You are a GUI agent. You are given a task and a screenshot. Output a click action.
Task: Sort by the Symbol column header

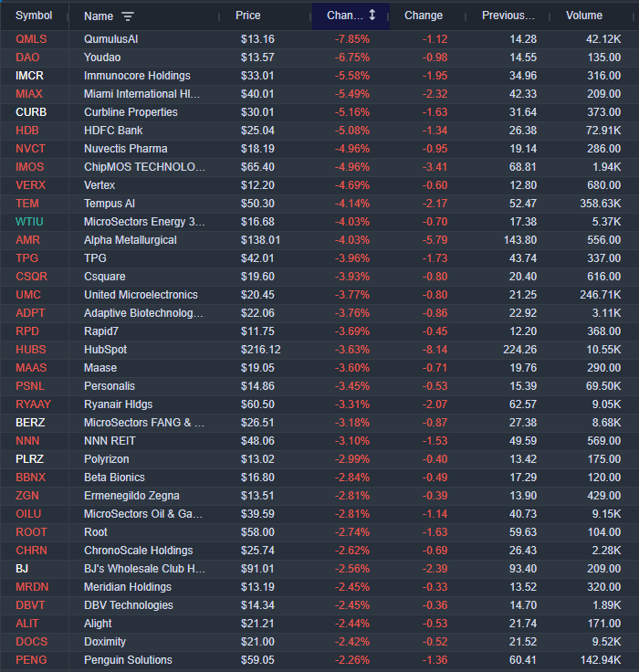coord(34,16)
